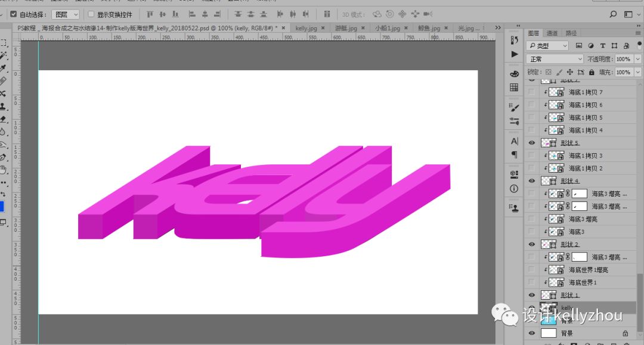Hide the 形状 5 layer
This screenshot has height=345, width=644.
pyautogui.click(x=532, y=143)
